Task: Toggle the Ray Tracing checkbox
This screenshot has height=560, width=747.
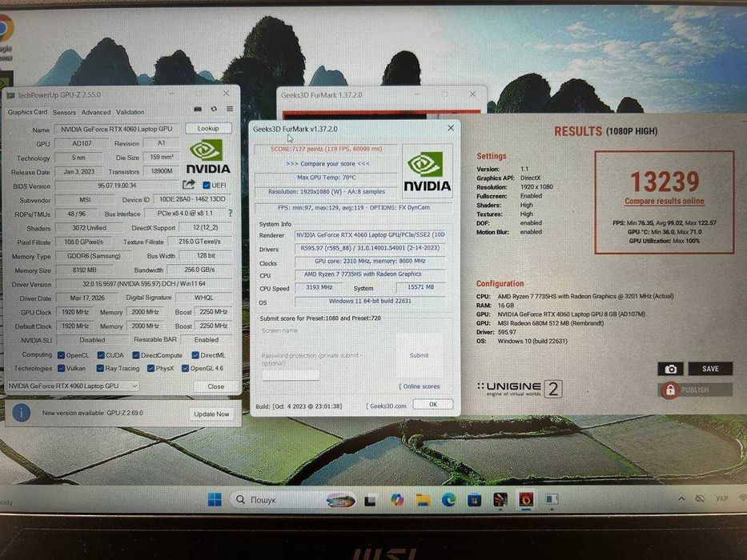Action: (x=100, y=368)
